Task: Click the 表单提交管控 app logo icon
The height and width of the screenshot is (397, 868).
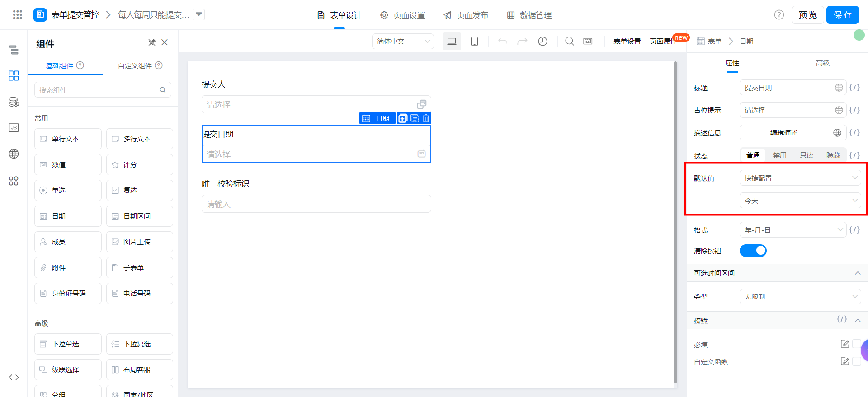Action: click(40, 15)
